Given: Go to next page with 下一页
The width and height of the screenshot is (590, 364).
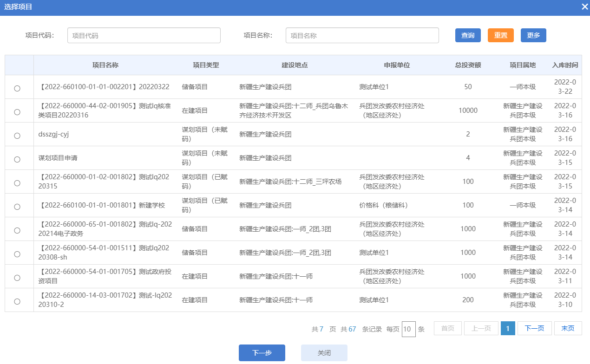Looking at the screenshot, I should click(x=534, y=328).
